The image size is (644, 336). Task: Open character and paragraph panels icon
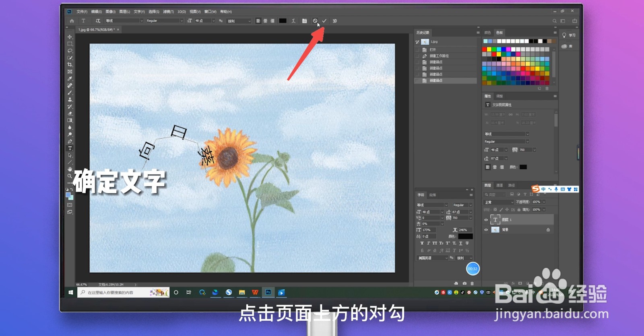pos(304,21)
